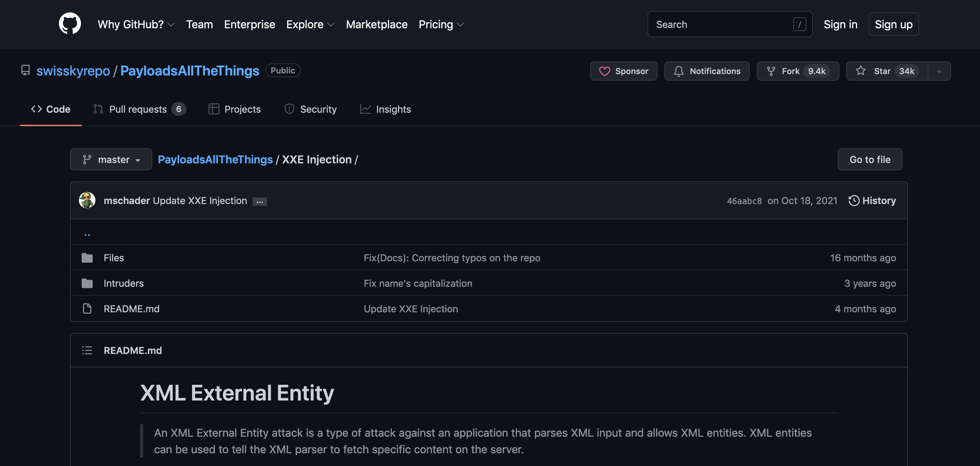Switch to the Code tab
The image size is (980, 466).
point(51,109)
